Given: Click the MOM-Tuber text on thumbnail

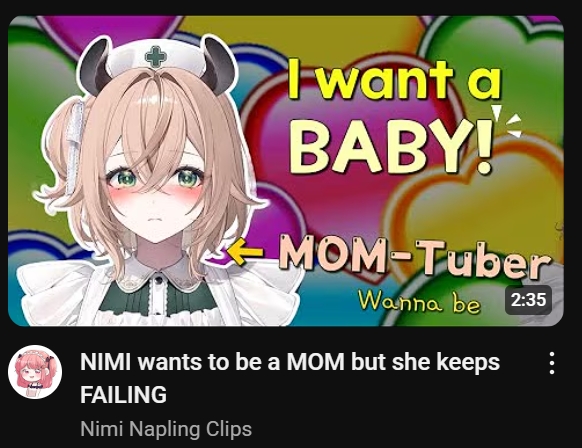Looking at the screenshot, I should coord(415,257).
